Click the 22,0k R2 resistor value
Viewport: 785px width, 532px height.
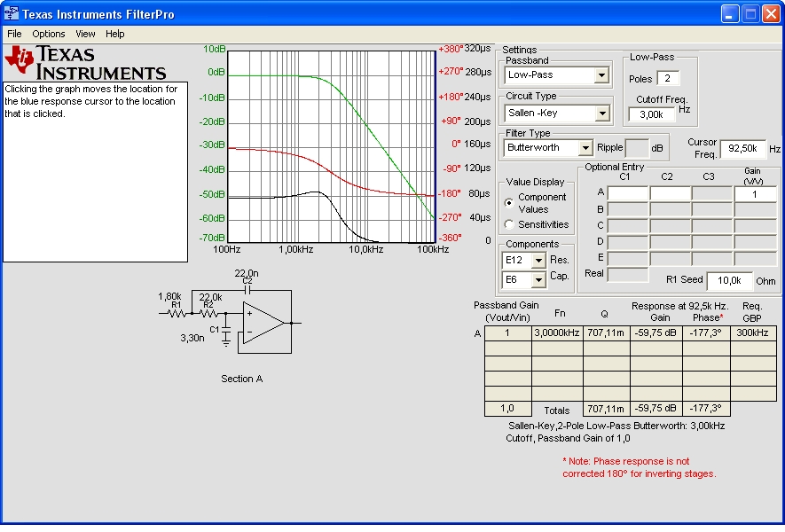(x=210, y=297)
